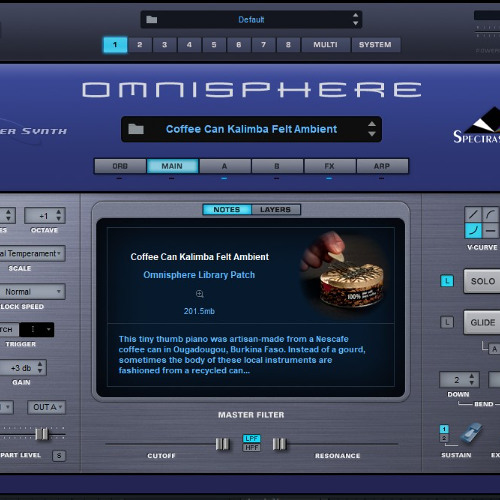500x500 pixels.
Task: Go to next patch with down arrow
Action: pyautogui.click(x=372, y=134)
